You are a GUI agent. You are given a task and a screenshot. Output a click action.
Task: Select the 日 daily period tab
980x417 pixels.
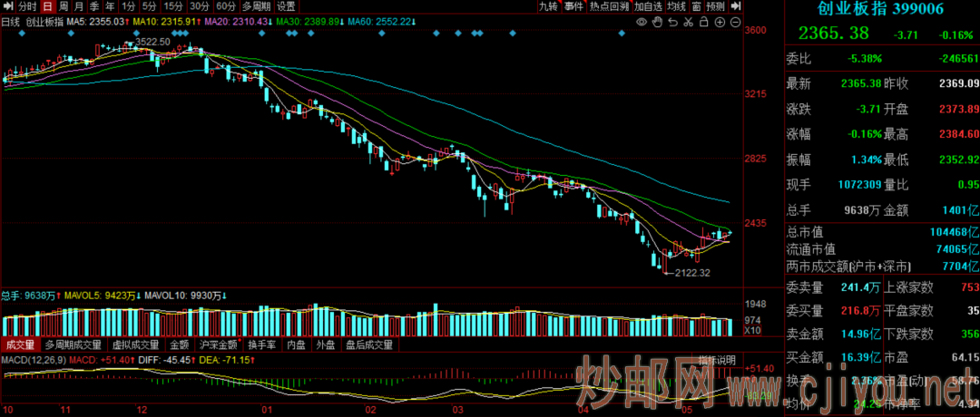47,7
